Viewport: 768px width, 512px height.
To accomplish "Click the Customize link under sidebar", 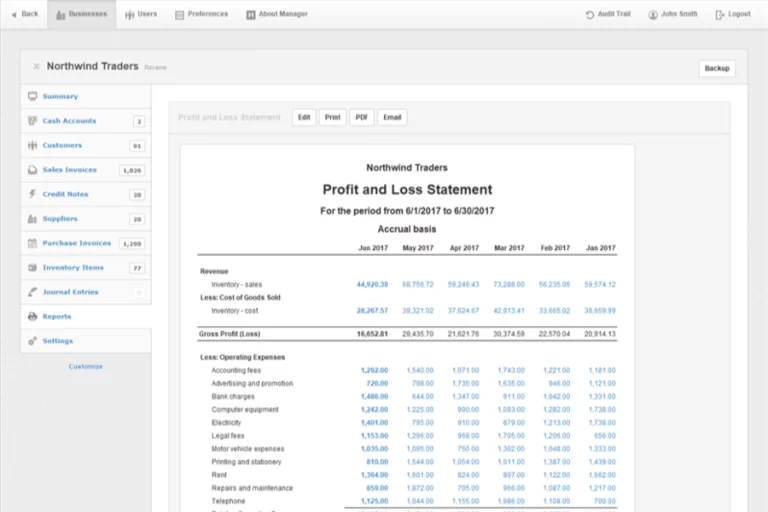I will [86, 366].
